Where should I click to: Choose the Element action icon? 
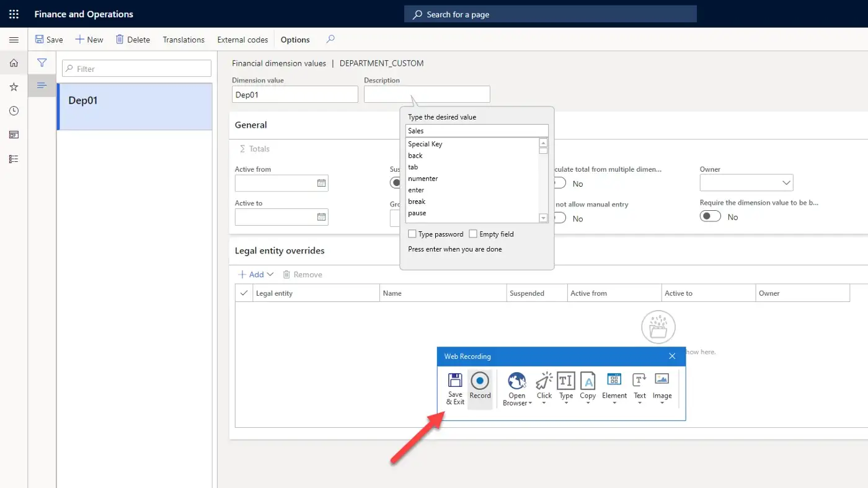point(614,379)
